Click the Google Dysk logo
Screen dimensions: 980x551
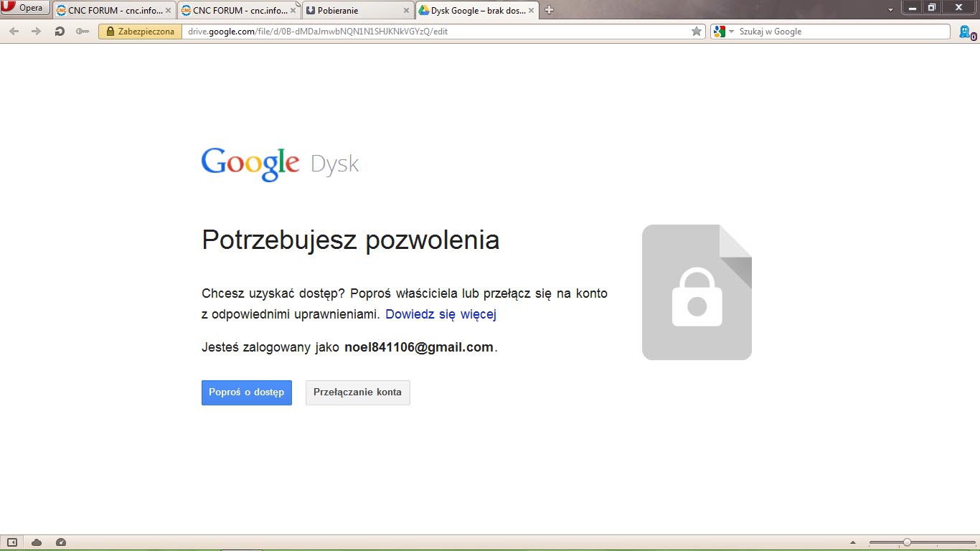[280, 164]
